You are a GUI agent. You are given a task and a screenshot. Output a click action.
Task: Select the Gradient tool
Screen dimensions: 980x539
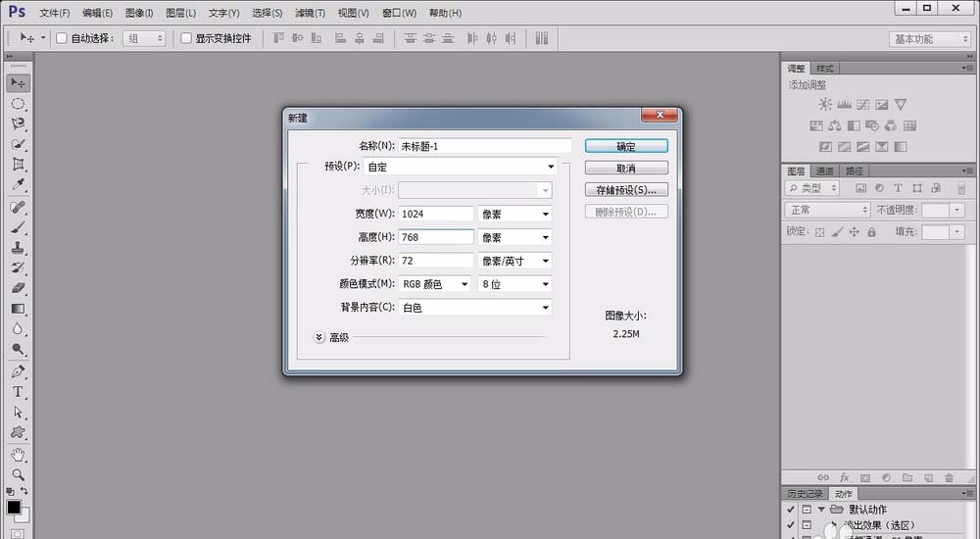tap(18, 309)
